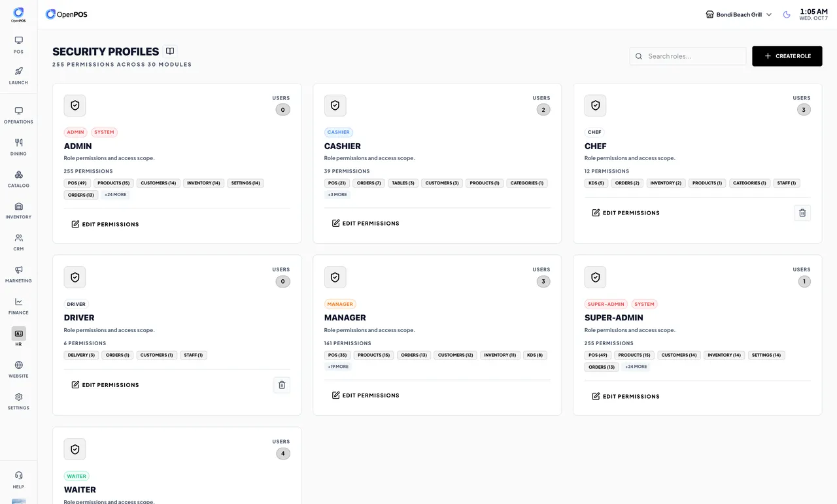Click the Waiter role shield icon
Screen dimensions: 837x504
[x=75, y=449]
